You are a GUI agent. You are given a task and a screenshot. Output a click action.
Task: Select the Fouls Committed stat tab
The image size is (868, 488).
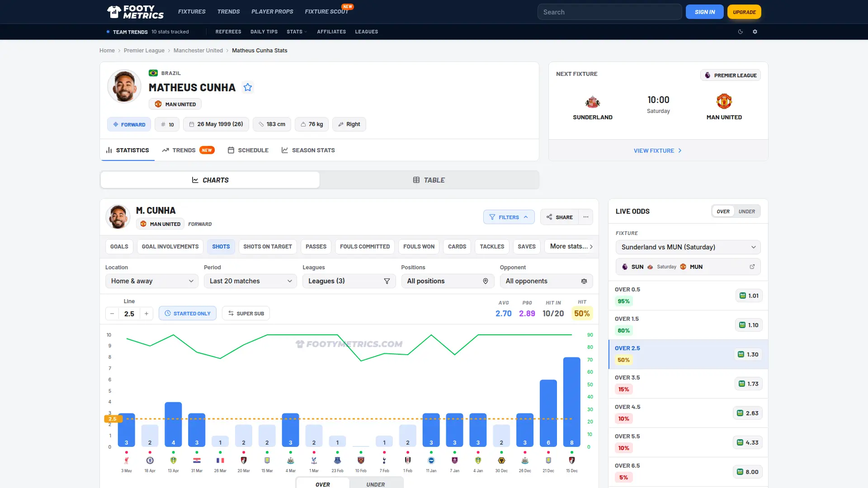tap(365, 246)
